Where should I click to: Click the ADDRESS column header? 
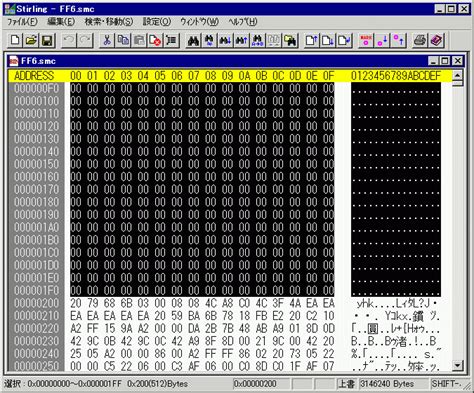pyautogui.click(x=34, y=76)
